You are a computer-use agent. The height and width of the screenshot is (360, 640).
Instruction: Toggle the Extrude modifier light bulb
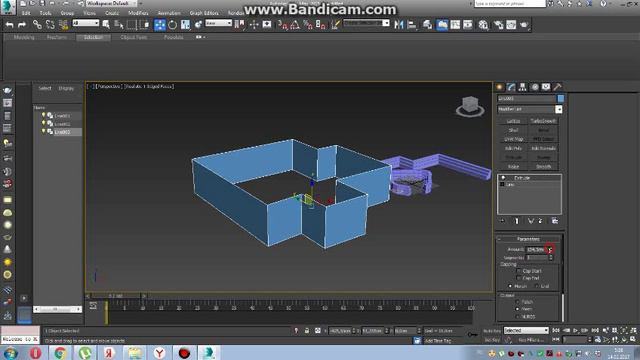(503, 178)
